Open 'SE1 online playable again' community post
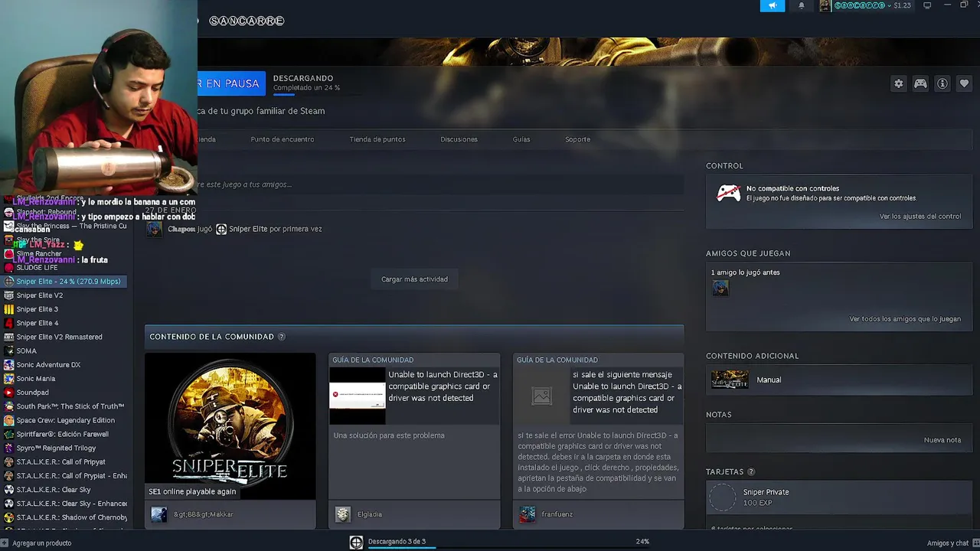980x551 pixels. tap(192, 491)
